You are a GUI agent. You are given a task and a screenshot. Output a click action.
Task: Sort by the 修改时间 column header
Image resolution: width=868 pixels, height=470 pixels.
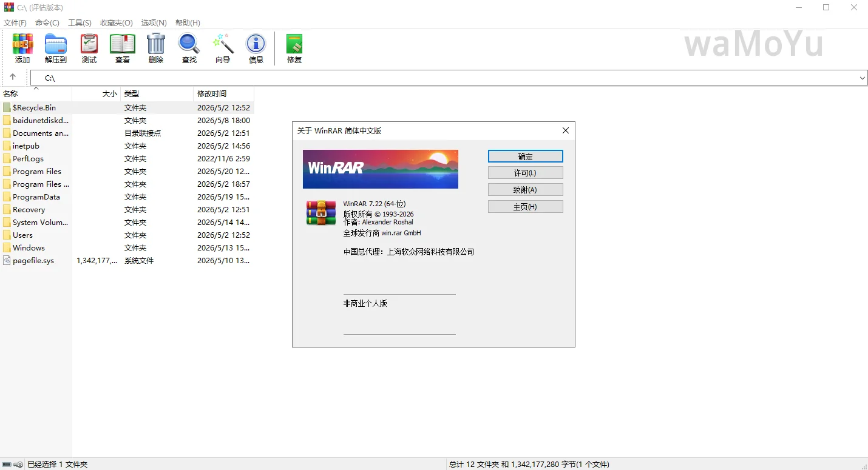coord(223,93)
